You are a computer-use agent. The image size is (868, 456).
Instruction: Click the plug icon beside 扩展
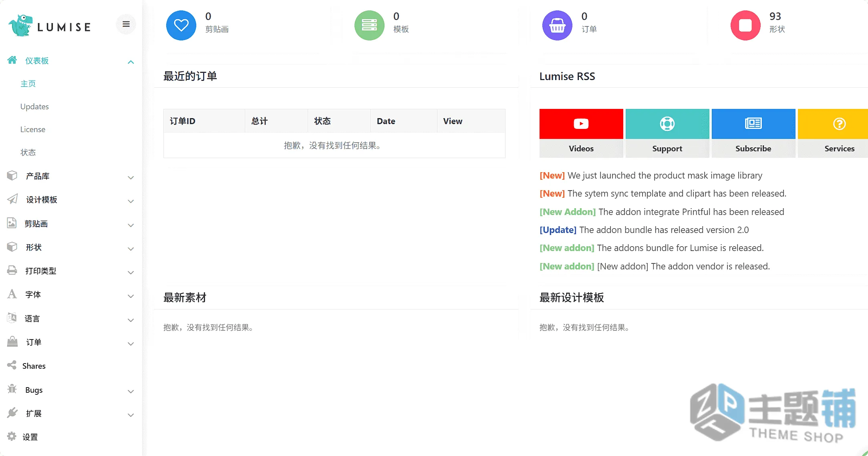12,412
